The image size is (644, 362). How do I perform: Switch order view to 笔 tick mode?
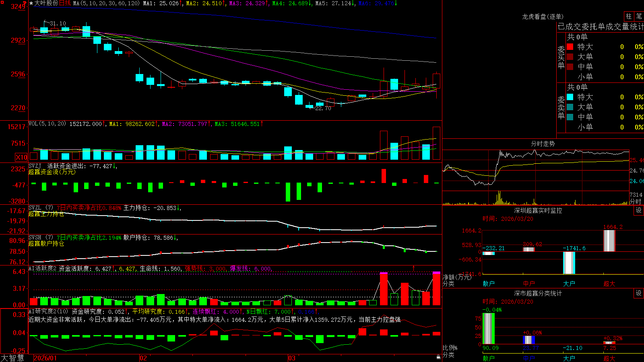(639, 16)
